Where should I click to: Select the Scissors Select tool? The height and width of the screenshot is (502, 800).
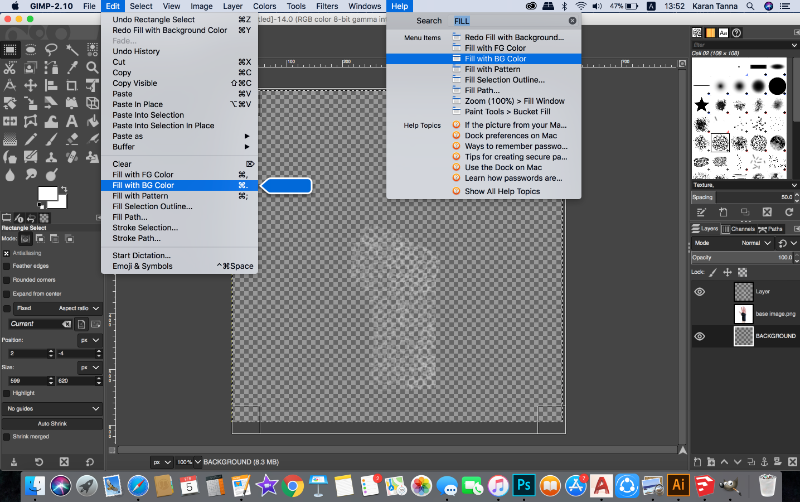tap(10, 67)
